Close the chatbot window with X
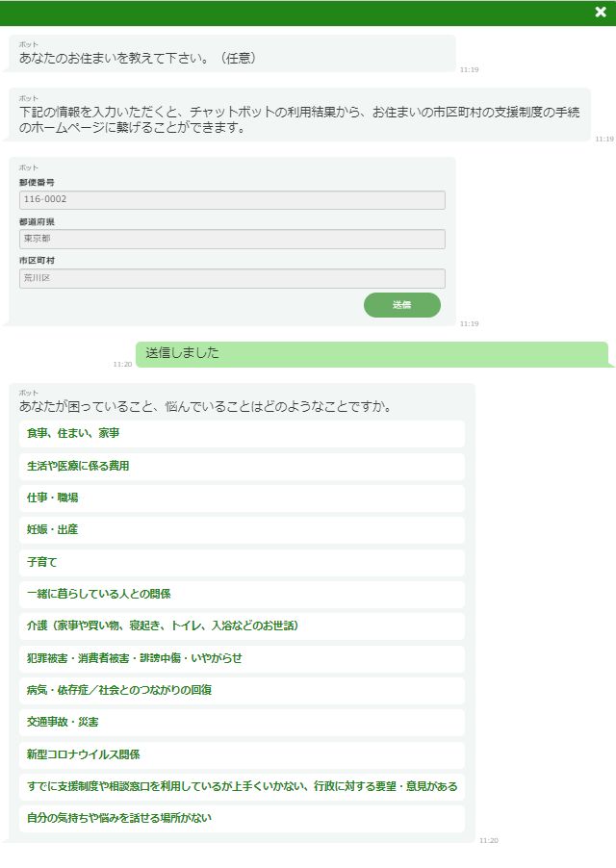The height and width of the screenshot is (868, 616). pyautogui.click(x=601, y=13)
